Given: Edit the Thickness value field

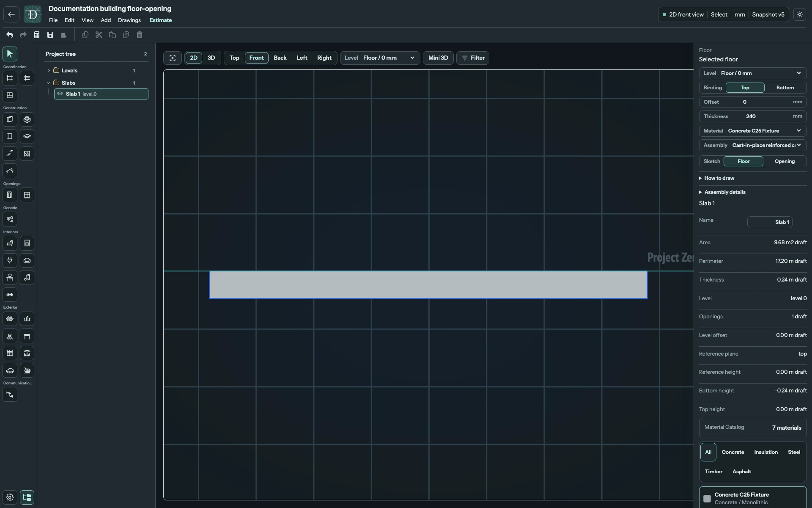Looking at the screenshot, I should [x=752, y=116].
